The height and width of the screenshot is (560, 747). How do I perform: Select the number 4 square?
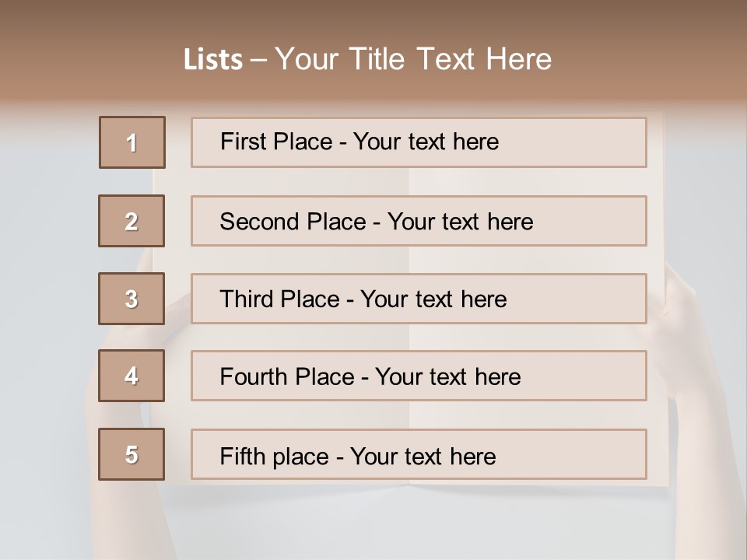[x=132, y=376]
